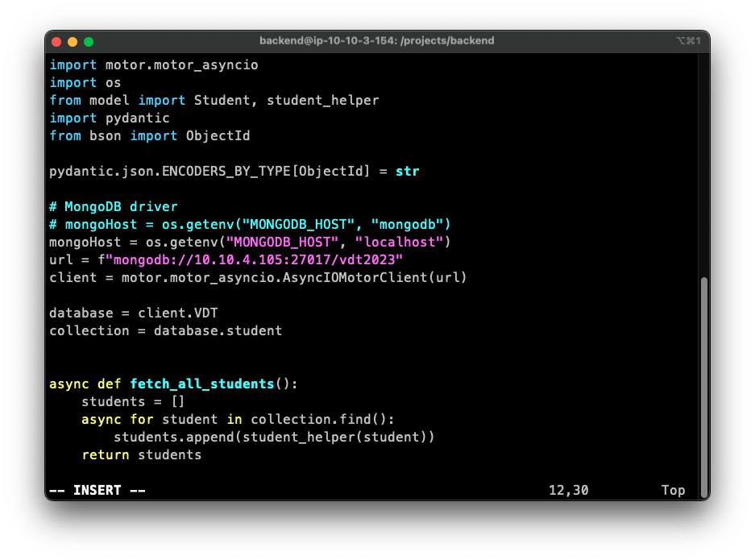755x560 pixels.
Task: Click the ⌥⌘1 window shortcut indicator
Action: (x=688, y=40)
